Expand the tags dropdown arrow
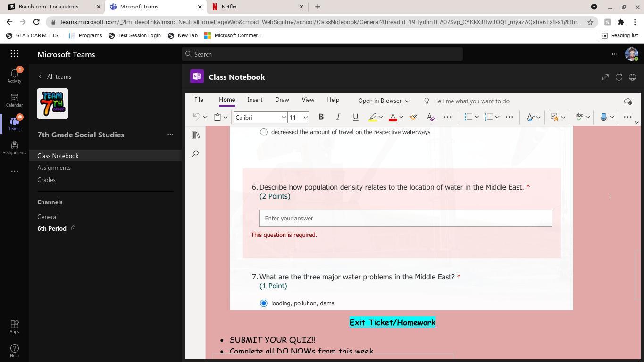644x362 pixels. [563, 117]
